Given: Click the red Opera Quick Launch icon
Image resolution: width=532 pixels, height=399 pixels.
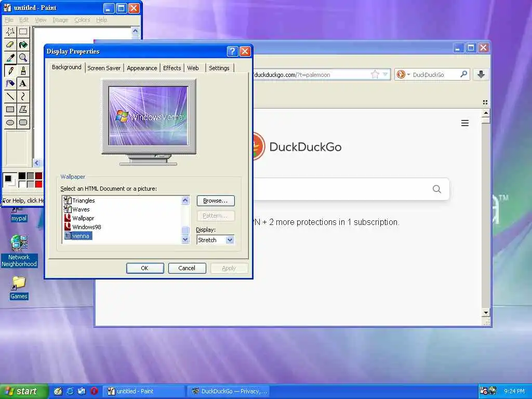Looking at the screenshot, I should point(94,391).
